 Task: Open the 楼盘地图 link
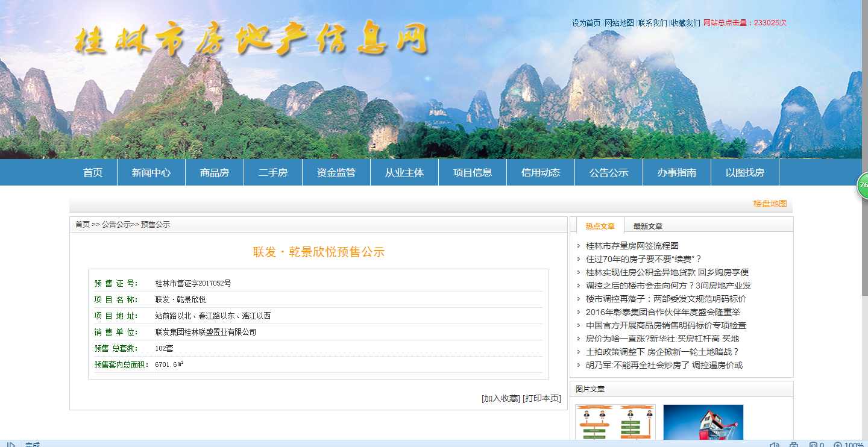coord(770,204)
